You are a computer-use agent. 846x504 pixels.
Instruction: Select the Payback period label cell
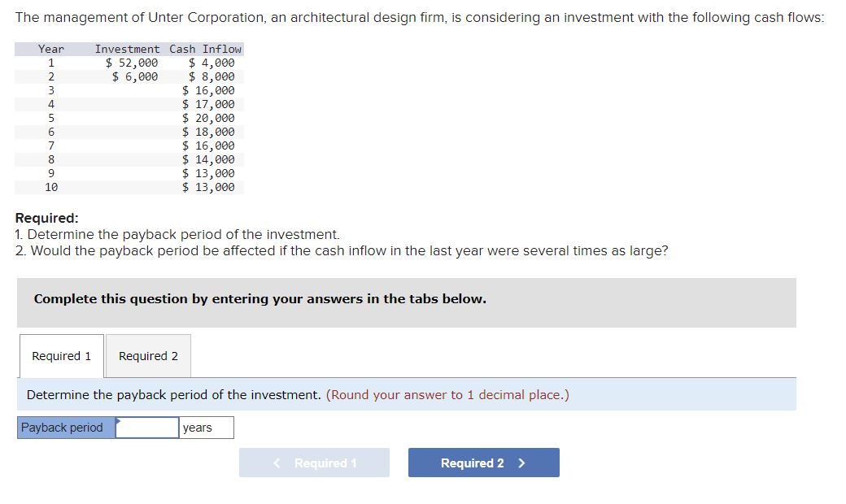[x=62, y=427]
